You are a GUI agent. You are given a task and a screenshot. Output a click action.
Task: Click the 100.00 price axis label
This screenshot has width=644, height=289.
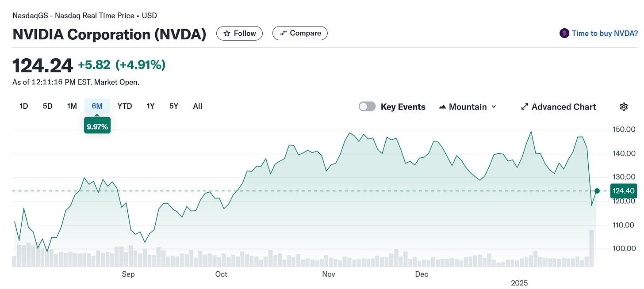coord(624,248)
